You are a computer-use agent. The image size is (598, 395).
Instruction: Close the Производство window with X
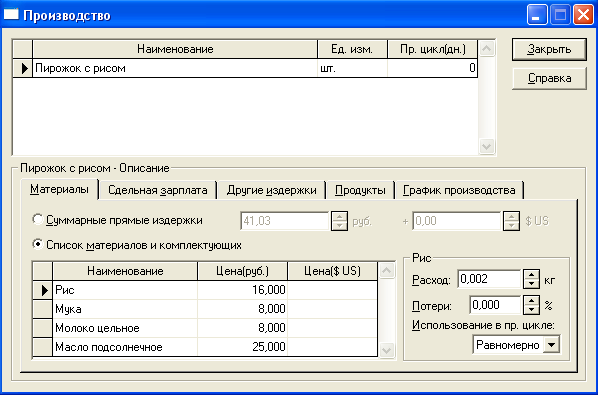pyautogui.click(x=583, y=15)
